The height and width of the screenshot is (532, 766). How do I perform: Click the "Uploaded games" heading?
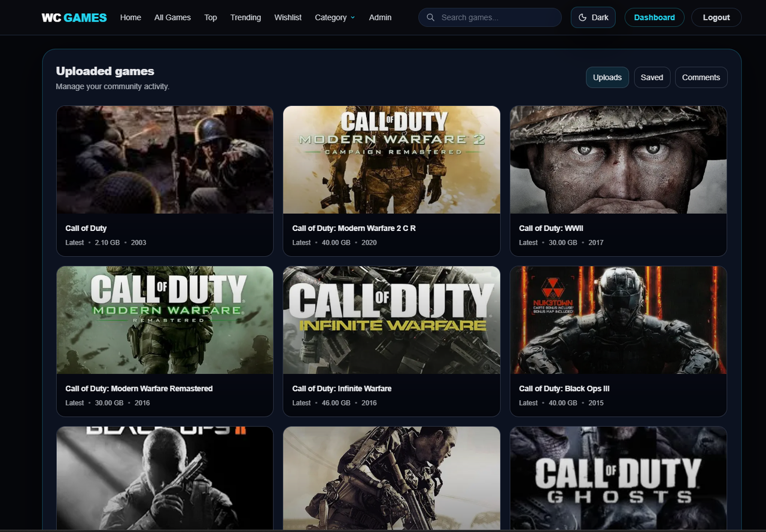pyautogui.click(x=105, y=71)
